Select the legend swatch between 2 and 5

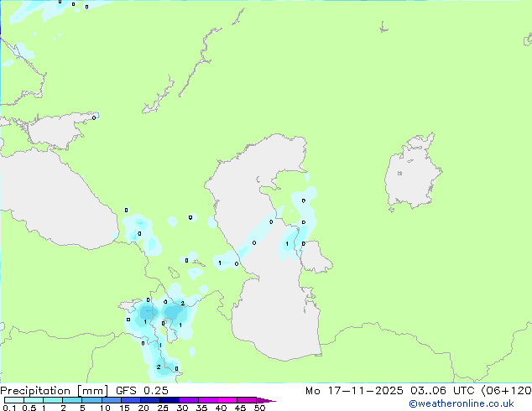click(72, 400)
